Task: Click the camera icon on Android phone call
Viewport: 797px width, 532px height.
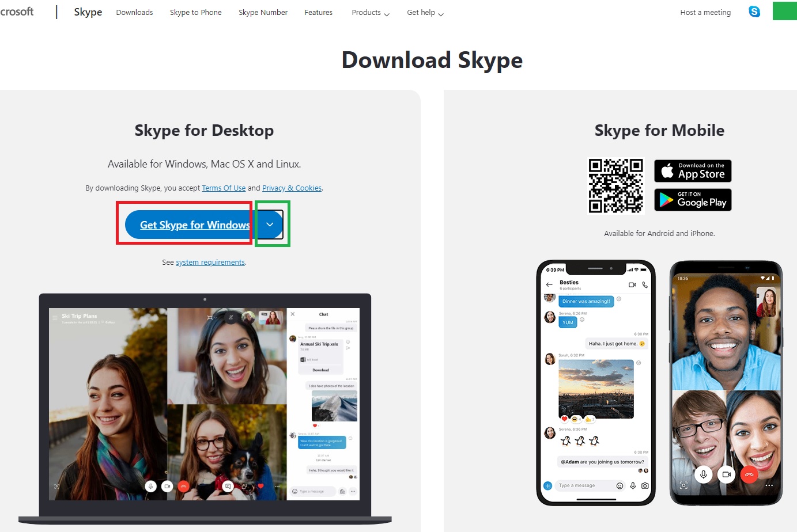Action: 726,474
